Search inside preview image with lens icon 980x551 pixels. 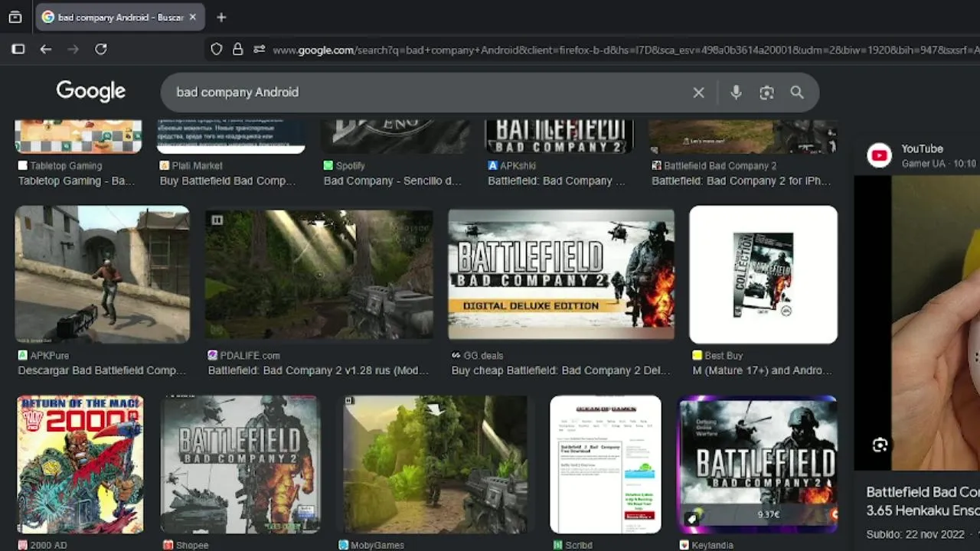coord(880,445)
